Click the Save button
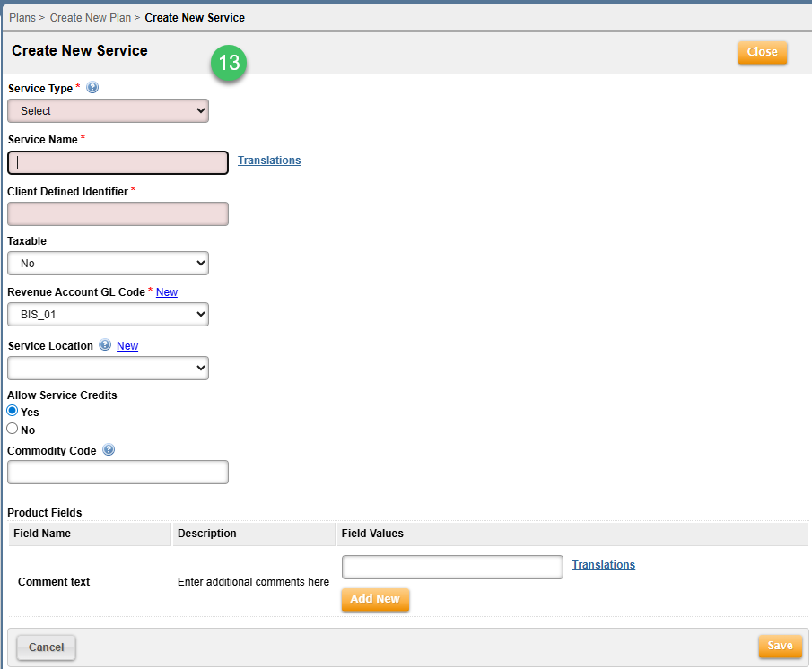The width and height of the screenshot is (812, 669). (x=779, y=646)
